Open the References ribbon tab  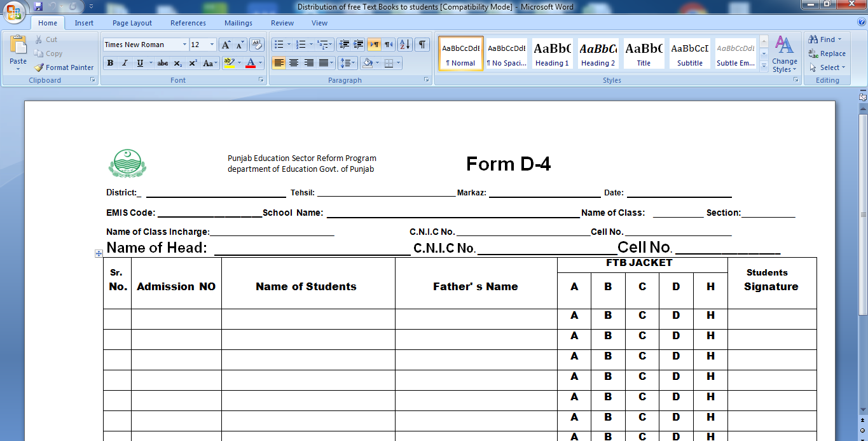click(x=188, y=22)
